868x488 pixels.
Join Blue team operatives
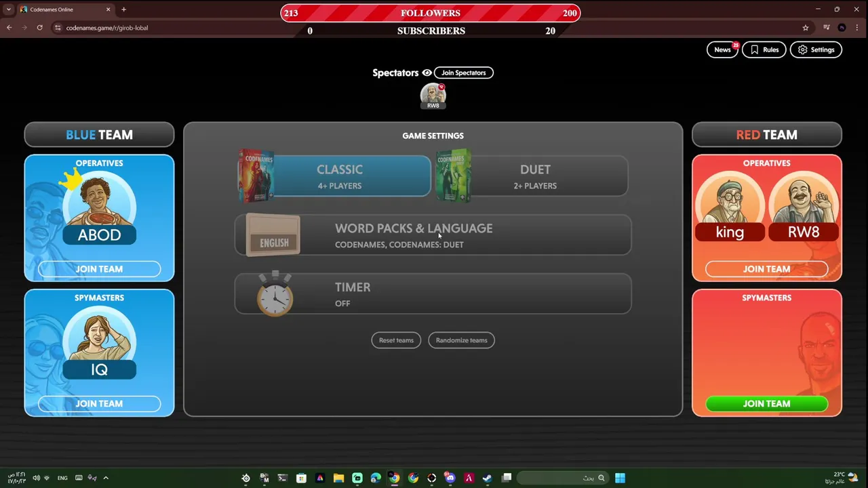[99, 269]
